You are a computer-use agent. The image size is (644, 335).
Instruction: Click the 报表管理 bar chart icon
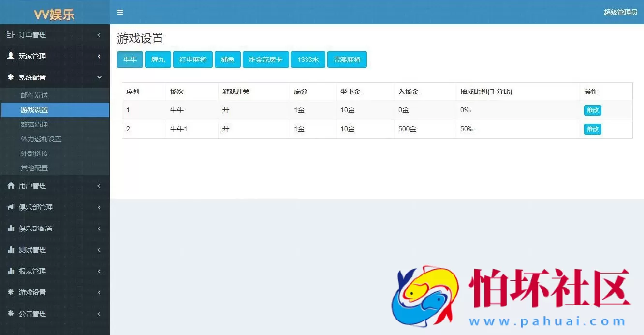click(x=11, y=271)
